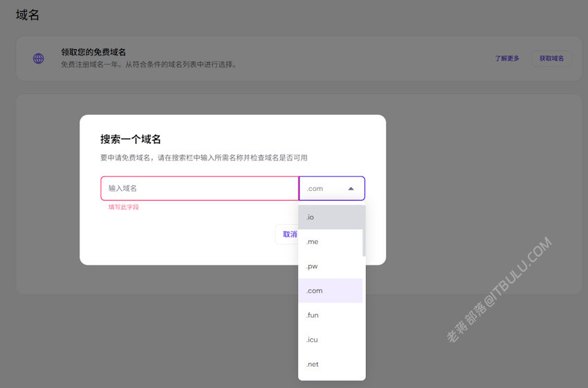Select the .io domain extension
The width and height of the screenshot is (588, 388).
tap(331, 217)
